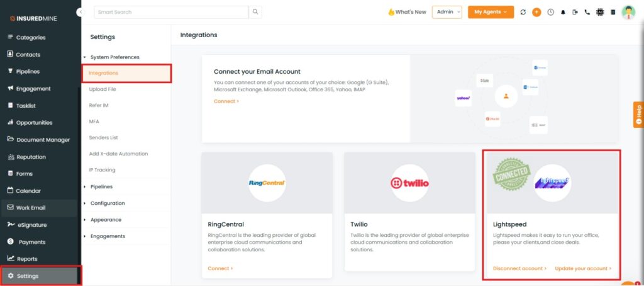Image resolution: width=644 pixels, height=286 pixels.
Task: Click Connect link for email account
Action: (226, 101)
